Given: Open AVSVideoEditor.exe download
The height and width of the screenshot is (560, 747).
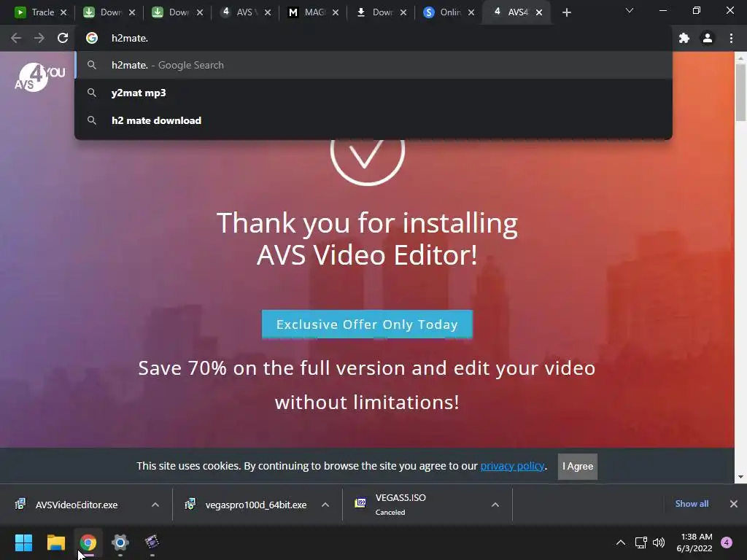Looking at the screenshot, I should coord(76,505).
